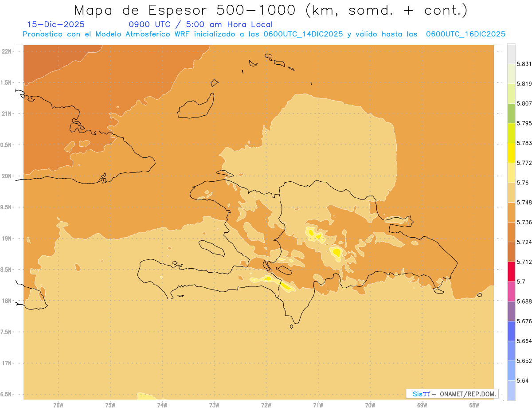Viewport: 532px width, 411px height.
Task: Click the initialization time '0600UTC_14DIC2025'
Action: click(303, 34)
